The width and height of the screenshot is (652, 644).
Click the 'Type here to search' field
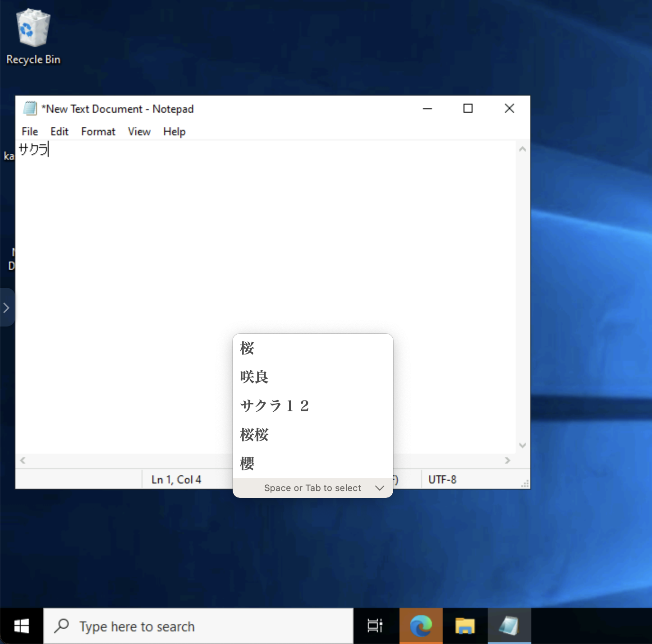137,626
